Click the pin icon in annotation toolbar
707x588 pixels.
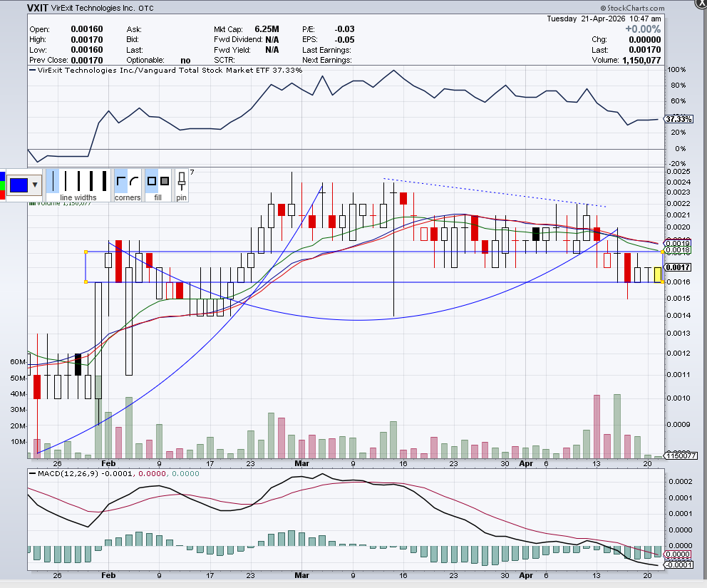(x=181, y=181)
